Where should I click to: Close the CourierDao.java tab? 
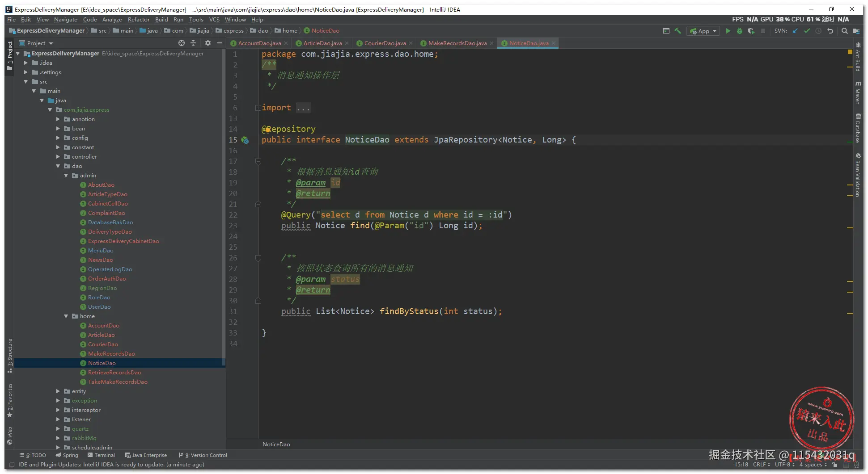point(411,43)
